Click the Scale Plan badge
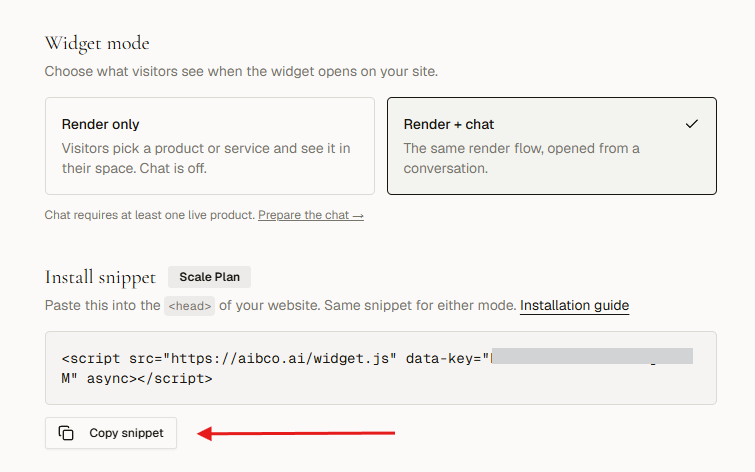The image size is (755, 472). click(209, 277)
